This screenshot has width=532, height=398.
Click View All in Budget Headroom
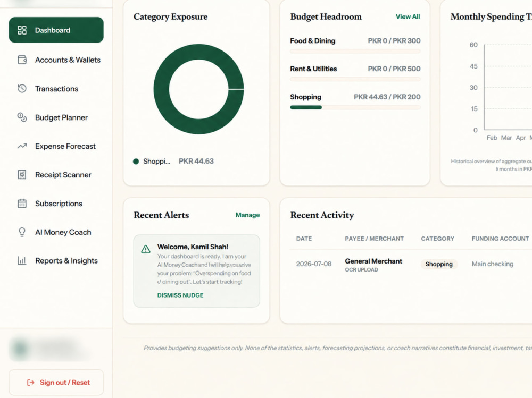pos(408,16)
